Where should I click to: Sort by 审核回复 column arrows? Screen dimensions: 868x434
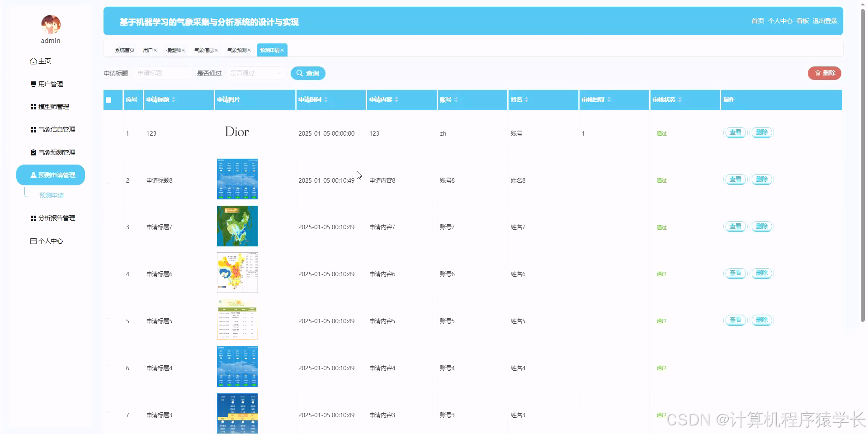pos(609,99)
